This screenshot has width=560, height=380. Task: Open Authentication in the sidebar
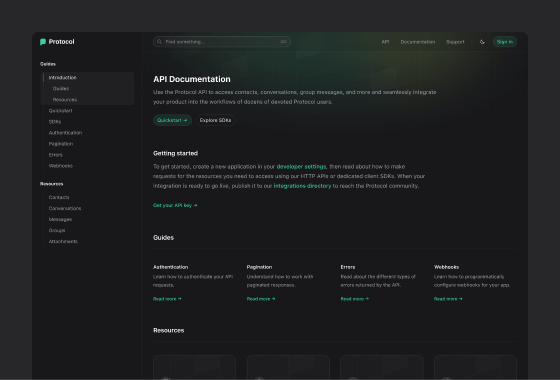(x=65, y=133)
